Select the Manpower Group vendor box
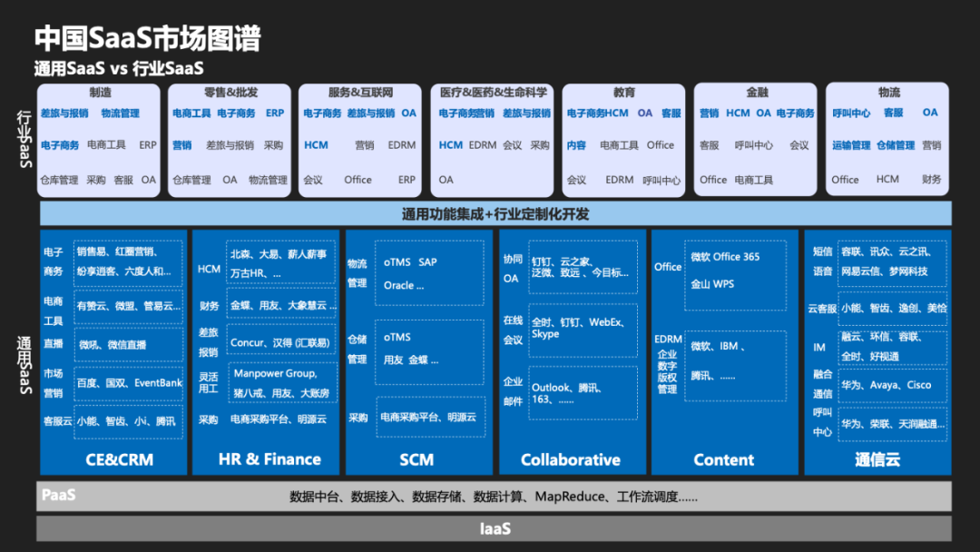 pos(282,382)
